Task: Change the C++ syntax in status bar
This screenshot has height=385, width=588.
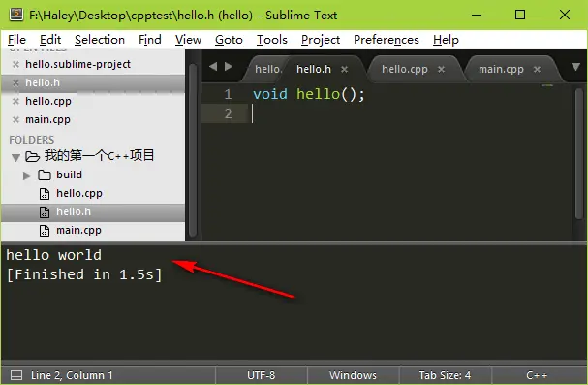Action: click(537, 375)
